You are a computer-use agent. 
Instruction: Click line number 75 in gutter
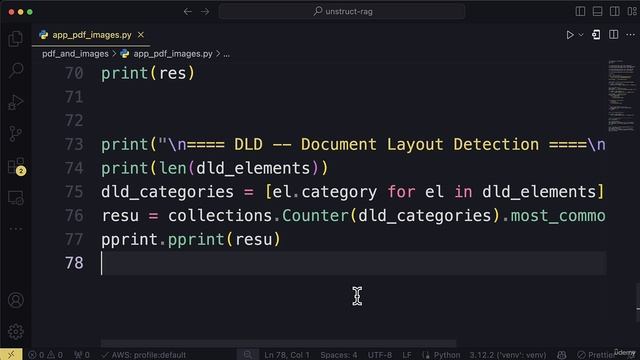74,192
